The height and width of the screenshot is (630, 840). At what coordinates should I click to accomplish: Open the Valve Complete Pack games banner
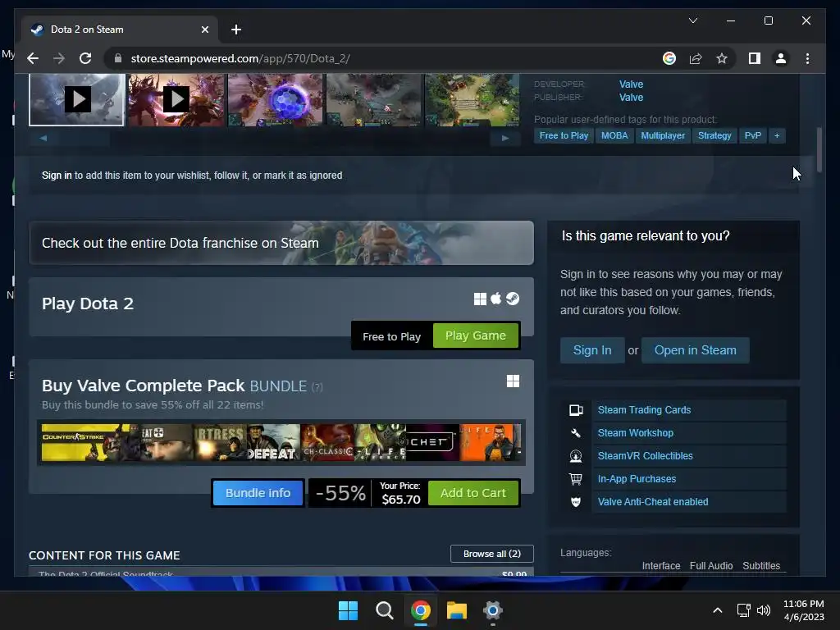coord(281,442)
